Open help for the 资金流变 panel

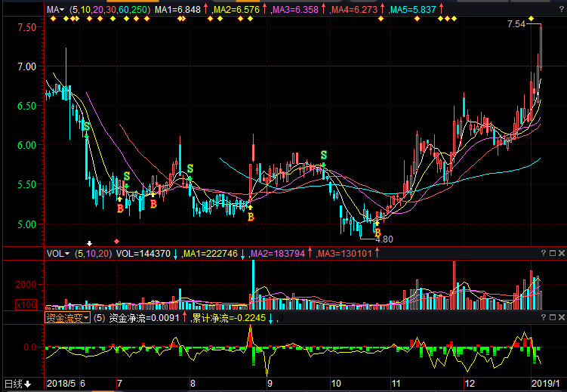pos(542,318)
